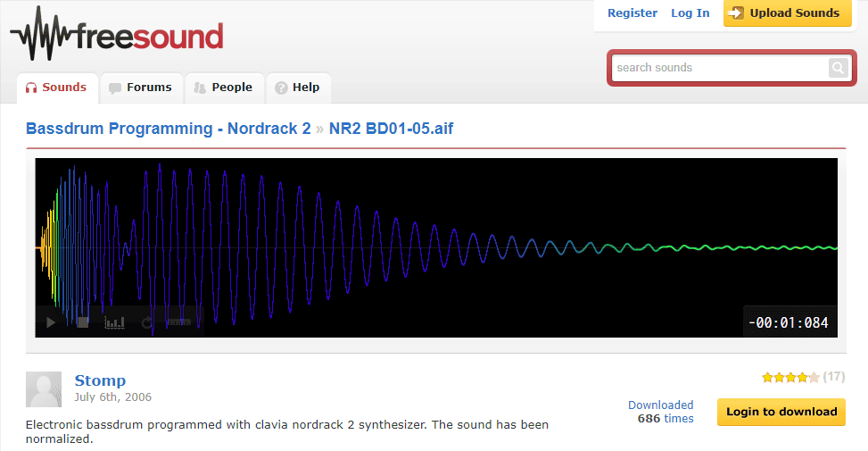Click the remaining time counter -00:01:084
This screenshot has height=451, width=868.
(789, 322)
